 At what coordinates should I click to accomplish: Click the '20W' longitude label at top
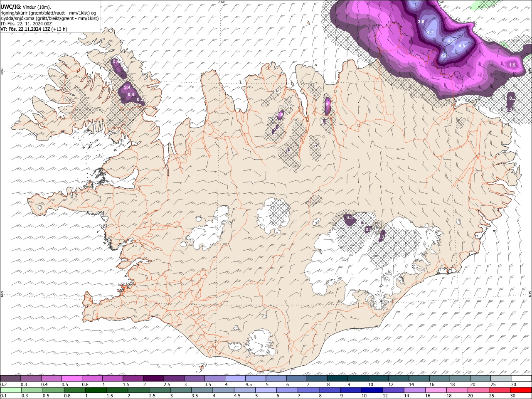coord(221,2)
